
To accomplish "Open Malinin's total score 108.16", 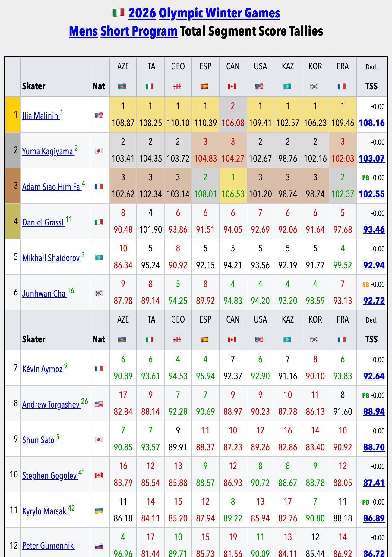I will click(x=371, y=123).
